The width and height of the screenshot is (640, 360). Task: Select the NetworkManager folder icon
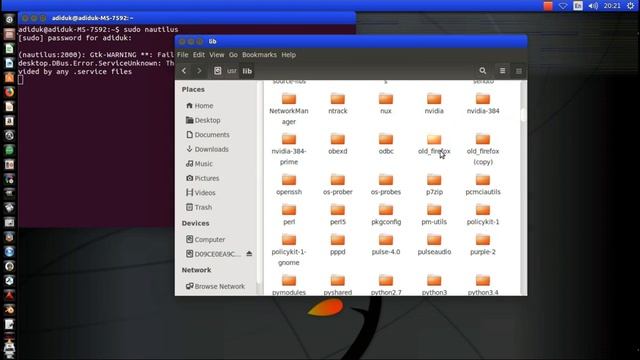click(x=289, y=99)
